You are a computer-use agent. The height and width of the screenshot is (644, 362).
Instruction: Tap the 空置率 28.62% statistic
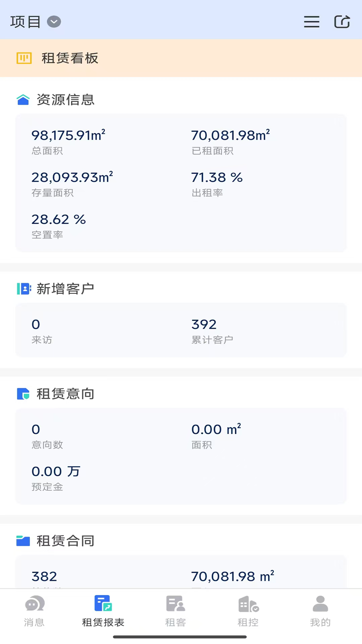pyautogui.click(x=59, y=220)
